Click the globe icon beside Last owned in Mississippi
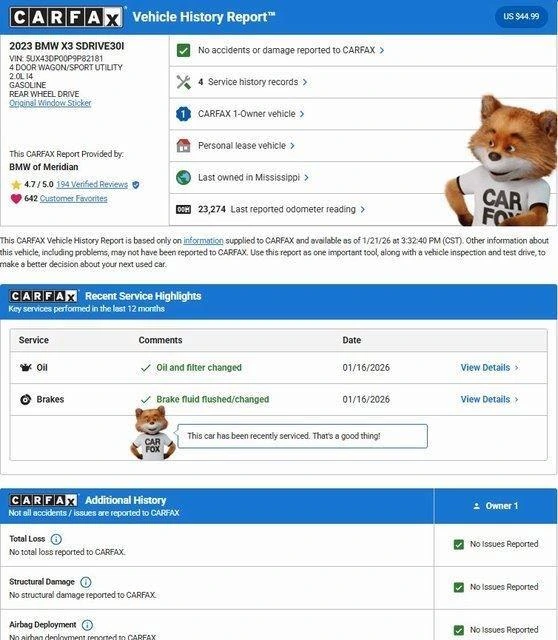 pyautogui.click(x=183, y=178)
